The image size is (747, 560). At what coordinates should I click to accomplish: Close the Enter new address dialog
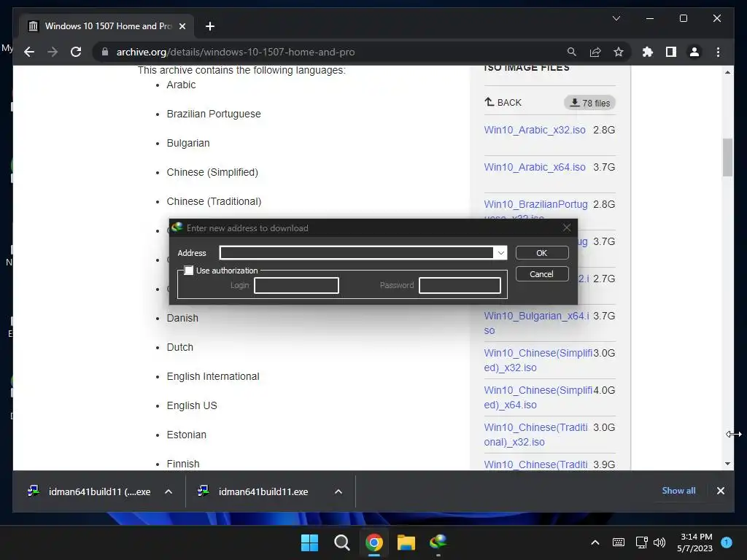click(566, 228)
